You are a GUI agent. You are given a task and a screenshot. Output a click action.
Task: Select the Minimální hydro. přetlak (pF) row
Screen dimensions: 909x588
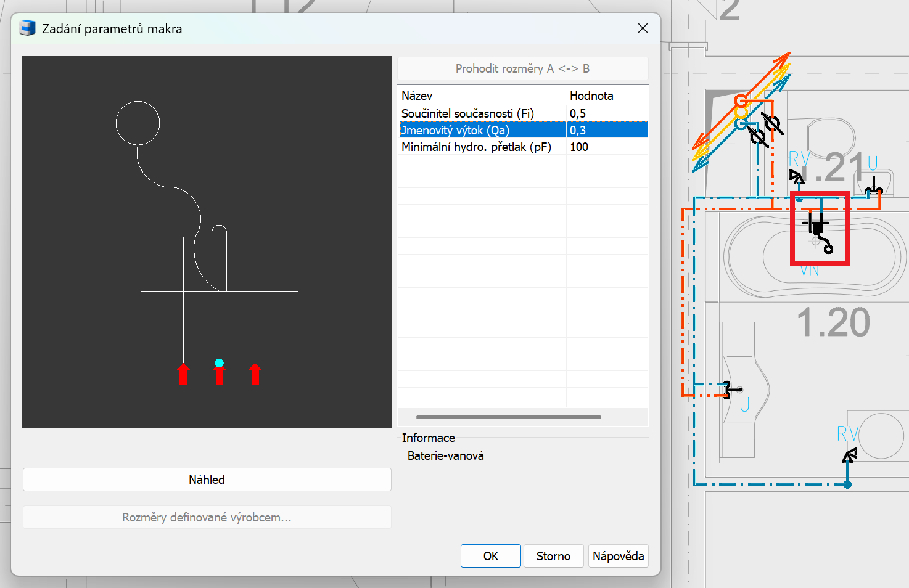coord(522,147)
